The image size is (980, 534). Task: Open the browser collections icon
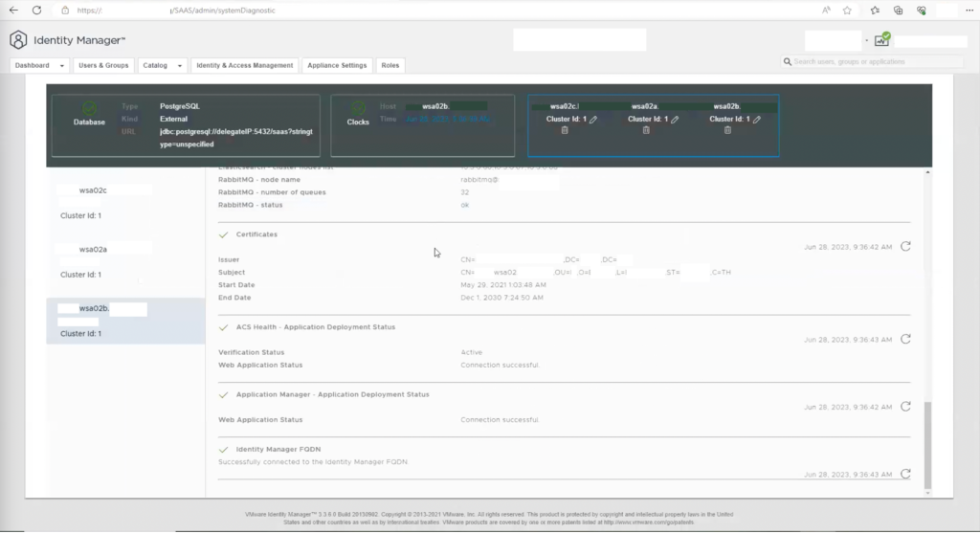[x=898, y=10]
